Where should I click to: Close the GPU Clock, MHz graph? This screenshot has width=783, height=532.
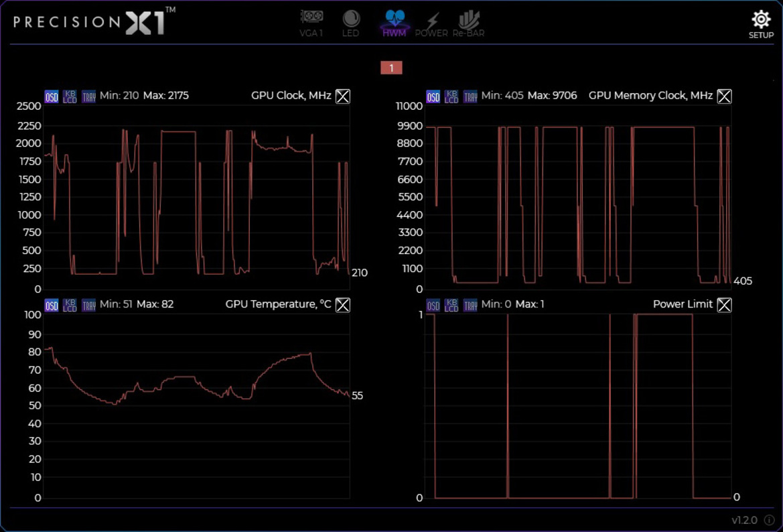click(x=343, y=96)
